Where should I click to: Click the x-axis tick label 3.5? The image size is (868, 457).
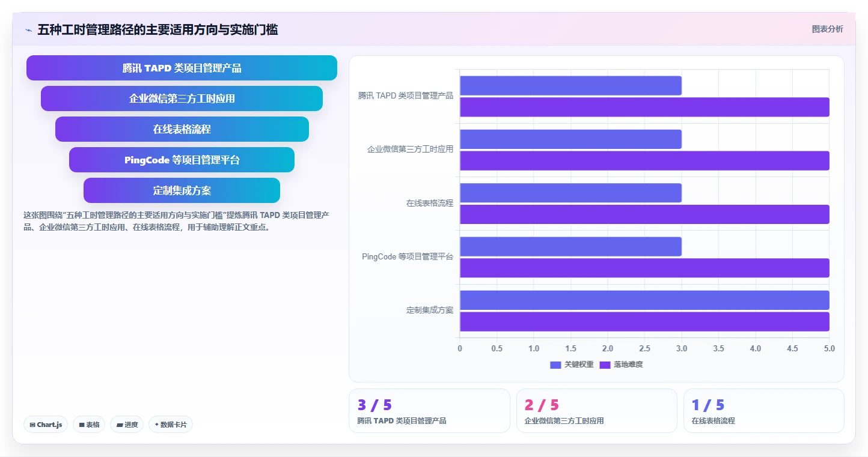coord(719,348)
